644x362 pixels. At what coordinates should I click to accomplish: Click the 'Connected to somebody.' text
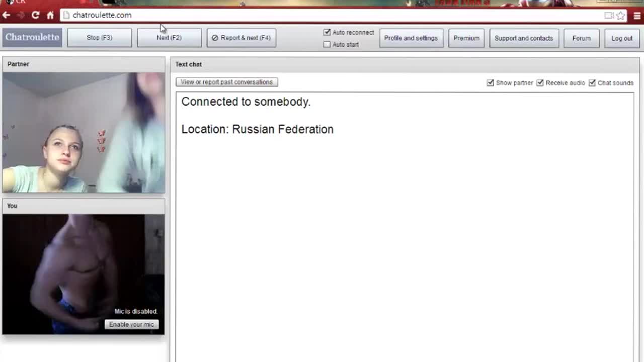tap(246, 102)
